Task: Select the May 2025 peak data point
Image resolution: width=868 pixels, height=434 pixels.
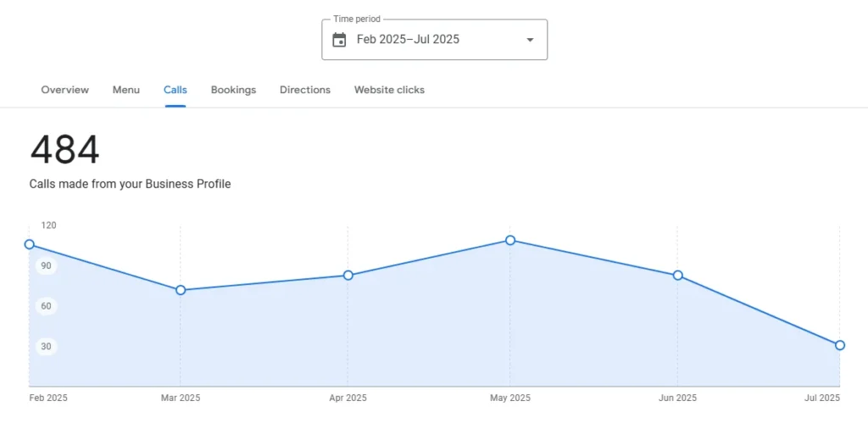Action: pyautogui.click(x=510, y=240)
